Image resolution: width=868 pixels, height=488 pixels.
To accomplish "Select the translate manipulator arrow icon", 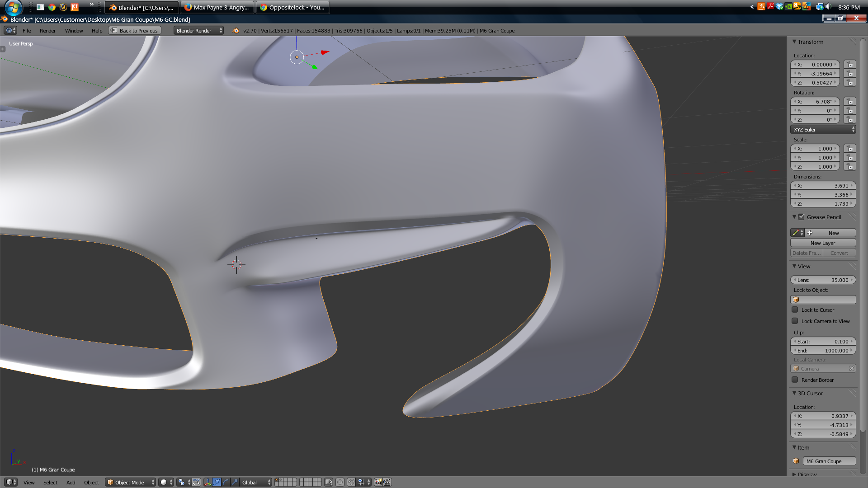I will pyautogui.click(x=217, y=482).
